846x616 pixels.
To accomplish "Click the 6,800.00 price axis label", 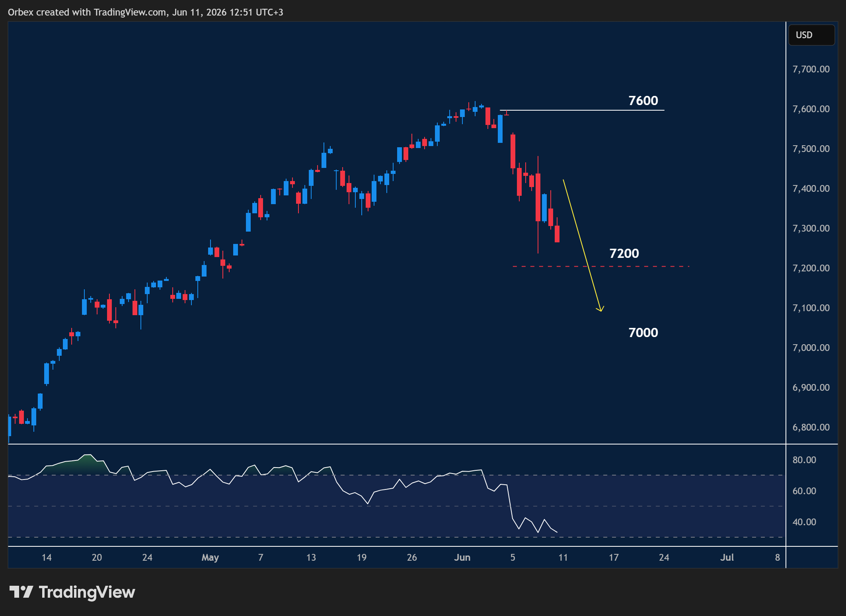I will 811,427.
